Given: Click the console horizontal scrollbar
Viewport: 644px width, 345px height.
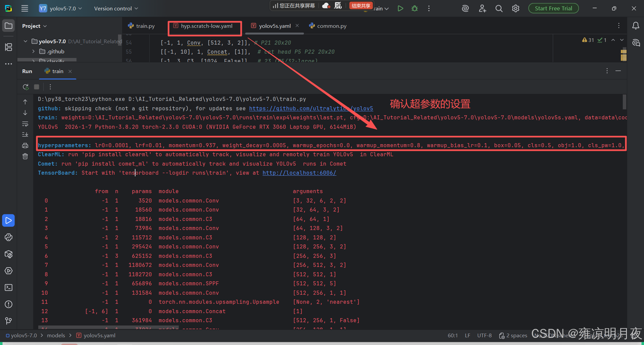Looking at the screenshot, I should [108, 327].
